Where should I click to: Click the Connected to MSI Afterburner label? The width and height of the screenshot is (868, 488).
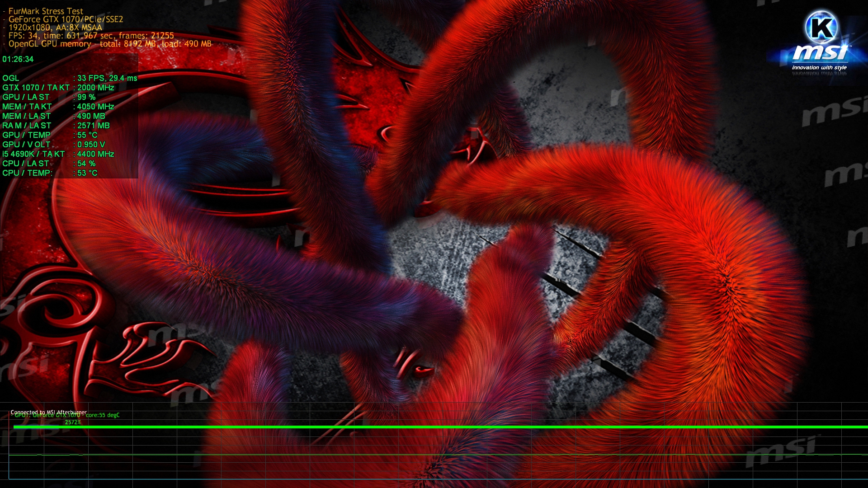point(48,412)
